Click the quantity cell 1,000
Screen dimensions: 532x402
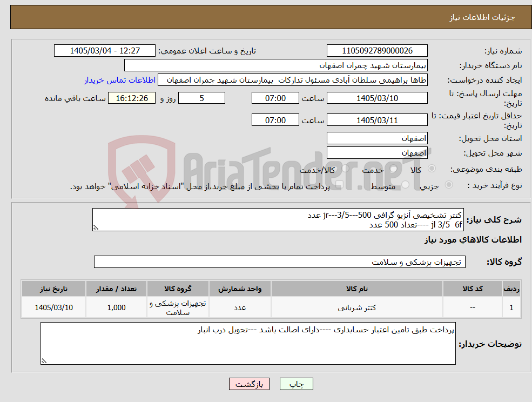(x=116, y=307)
